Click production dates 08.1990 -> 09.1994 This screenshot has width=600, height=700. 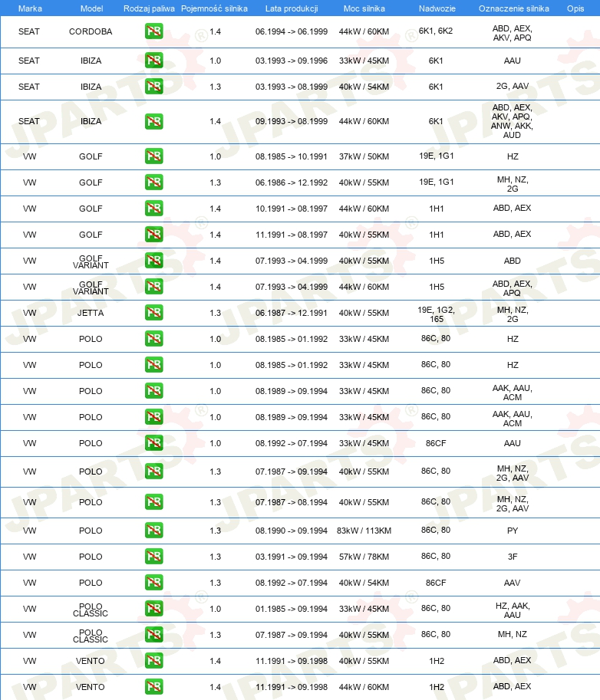(292, 531)
